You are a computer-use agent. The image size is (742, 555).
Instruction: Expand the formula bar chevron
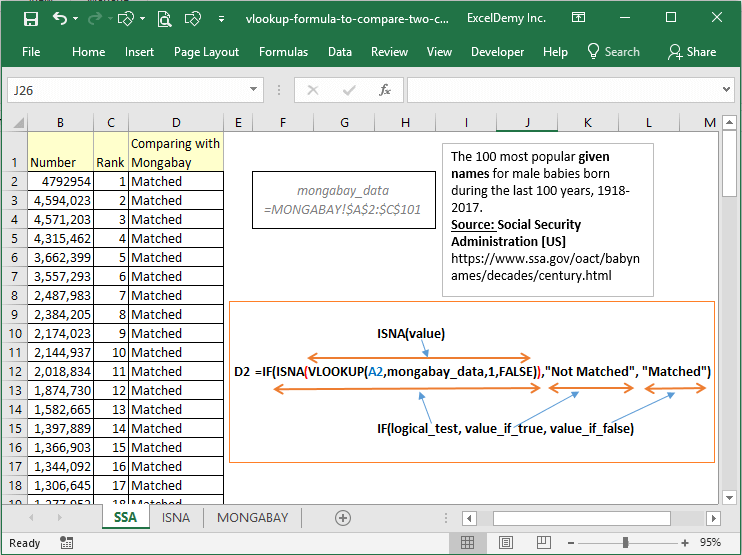(x=726, y=89)
